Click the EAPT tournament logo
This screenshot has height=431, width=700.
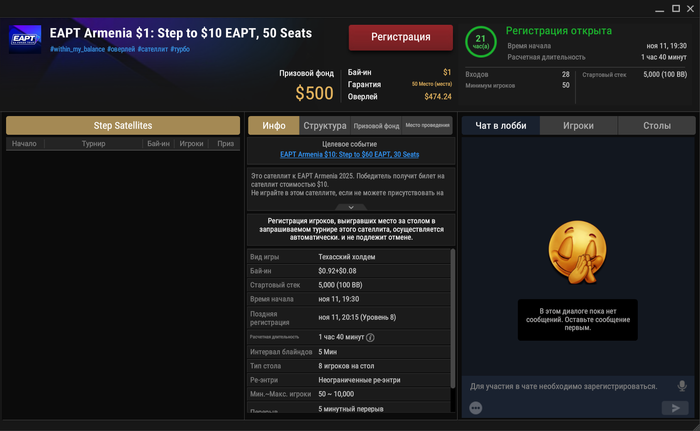click(25, 41)
